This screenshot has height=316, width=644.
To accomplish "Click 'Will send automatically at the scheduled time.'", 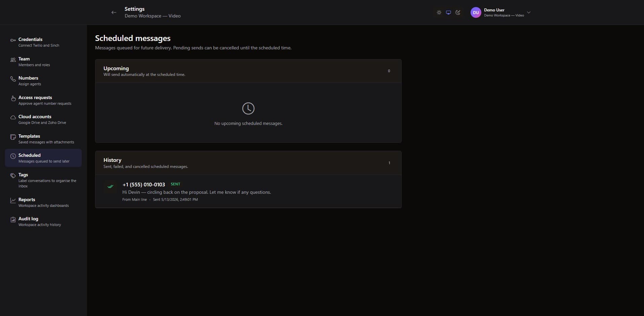I will pyautogui.click(x=144, y=75).
